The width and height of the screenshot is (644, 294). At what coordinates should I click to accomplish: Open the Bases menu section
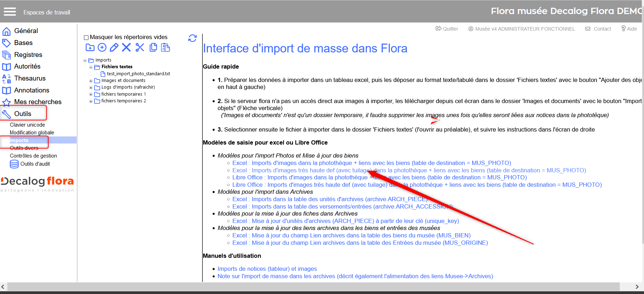(x=23, y=43)
